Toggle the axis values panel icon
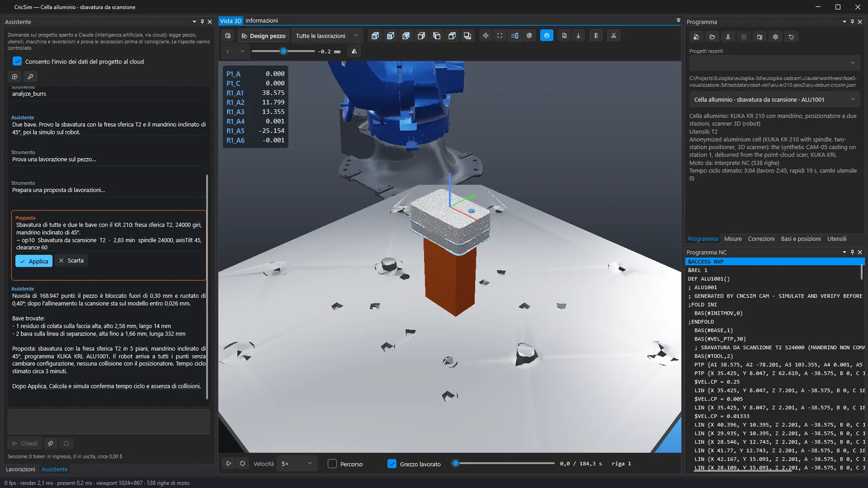 [514, 36]
